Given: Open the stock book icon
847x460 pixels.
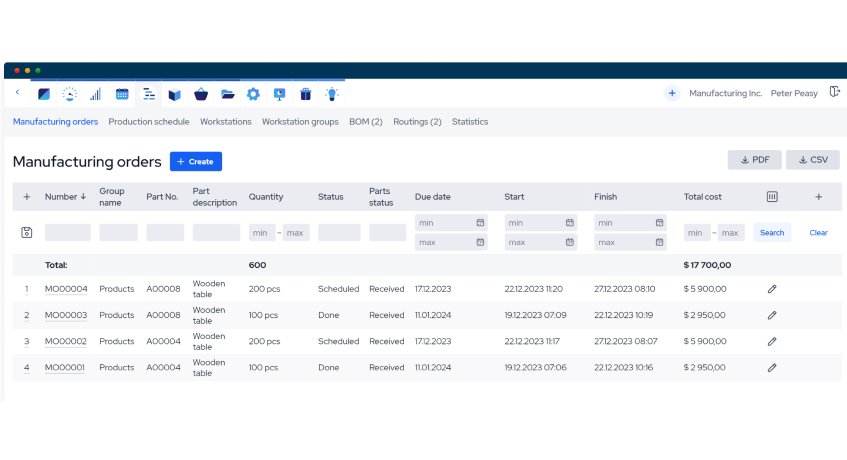Looking at the screenshot, I should (x=175, y=94).
